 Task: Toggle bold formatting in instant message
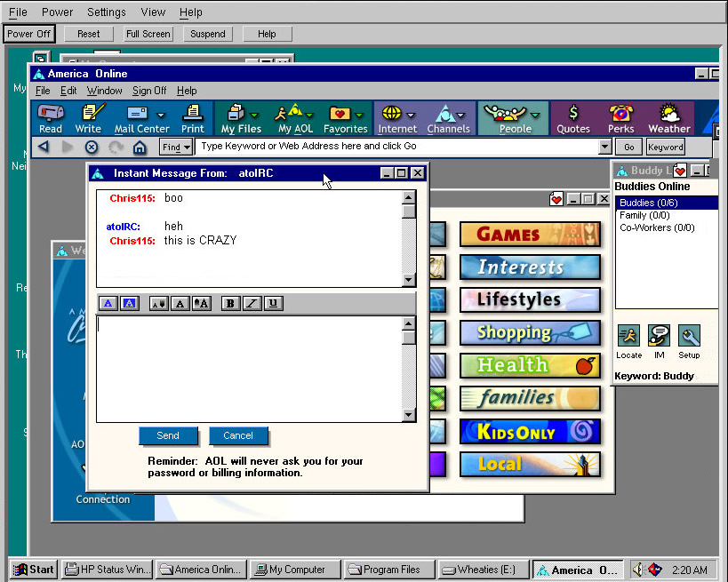230,304
